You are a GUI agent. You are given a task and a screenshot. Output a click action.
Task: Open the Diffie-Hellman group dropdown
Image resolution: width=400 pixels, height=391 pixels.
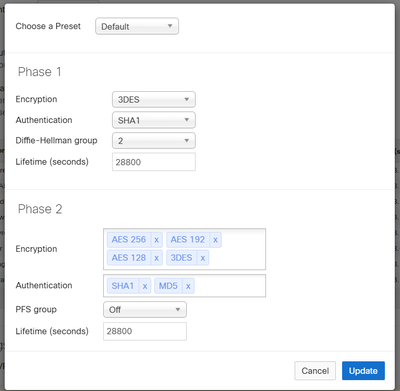coord(154,141)
